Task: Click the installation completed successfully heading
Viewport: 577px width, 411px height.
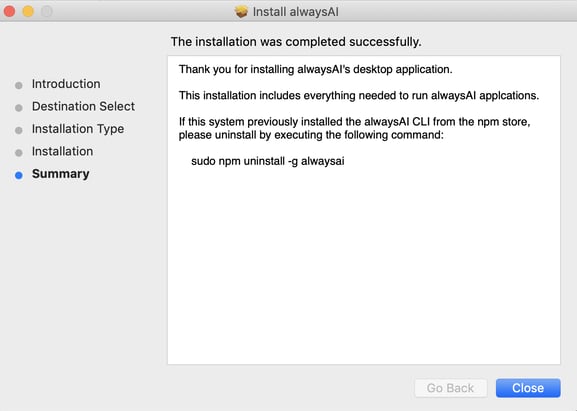Action: point(296,42)
